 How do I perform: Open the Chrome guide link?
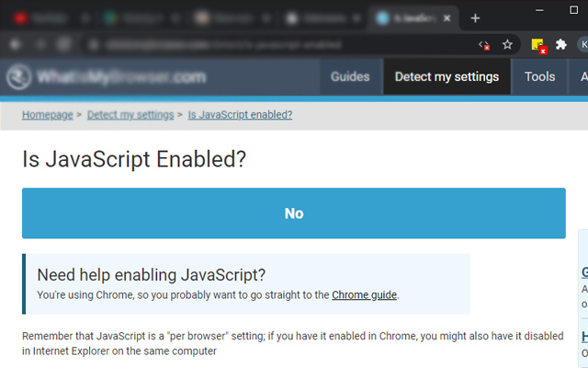coord(364,295)
